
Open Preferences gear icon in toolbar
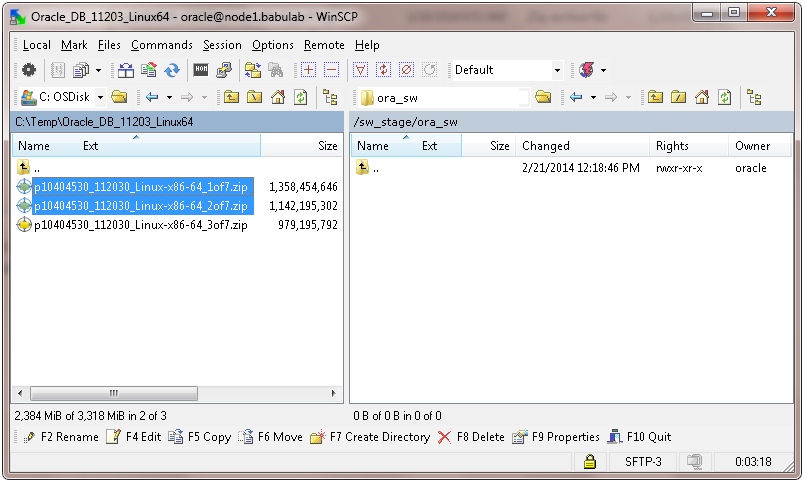tap(29, 70)
